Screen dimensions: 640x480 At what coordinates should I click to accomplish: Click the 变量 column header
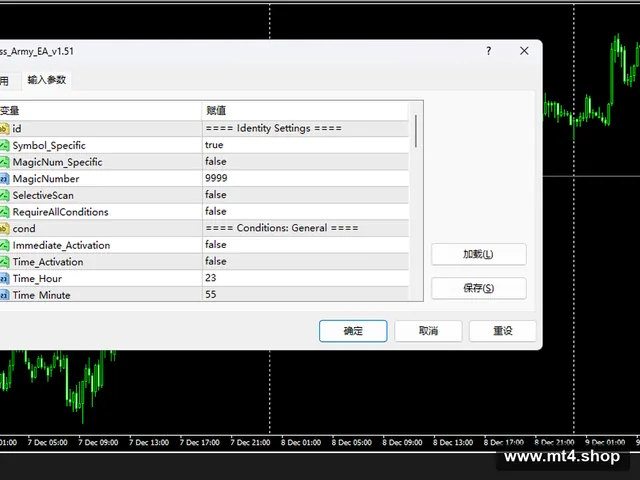(x=100, y=111)
